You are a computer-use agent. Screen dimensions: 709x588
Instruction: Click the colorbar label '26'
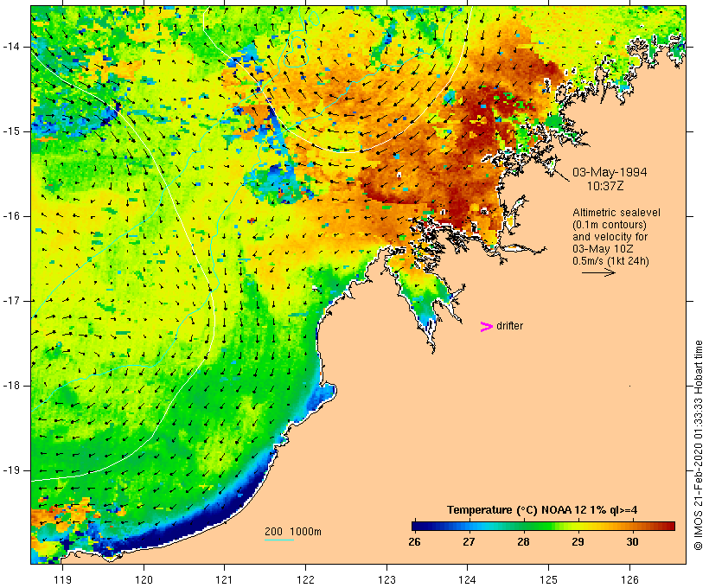pyautogui.click(x=414, y=542)
